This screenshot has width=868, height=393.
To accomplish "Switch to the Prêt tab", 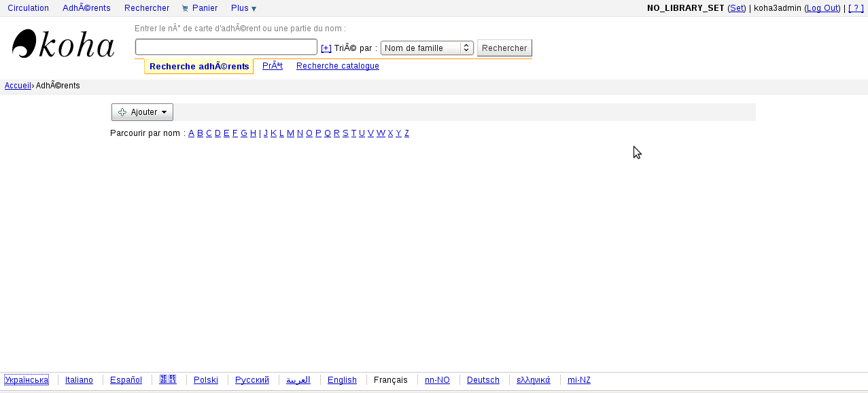I will 272,66.
